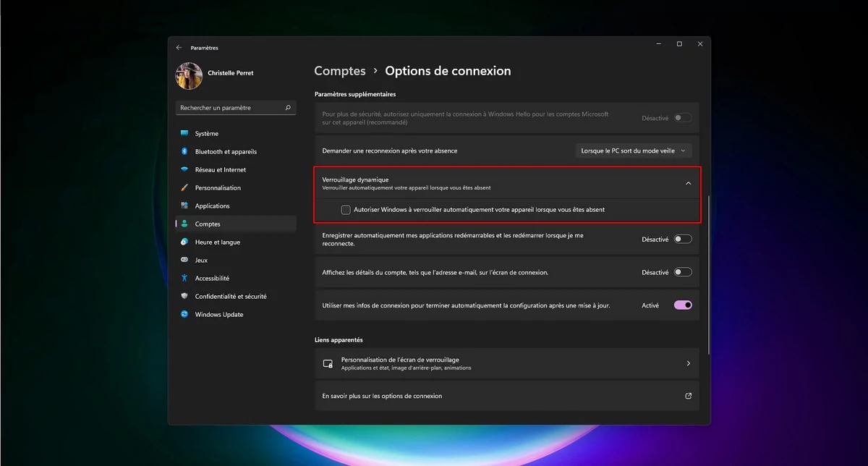The image size is (868, 466).
Task: Click the Bluetooth et appareils icon
Action: (x=184, y=151)
